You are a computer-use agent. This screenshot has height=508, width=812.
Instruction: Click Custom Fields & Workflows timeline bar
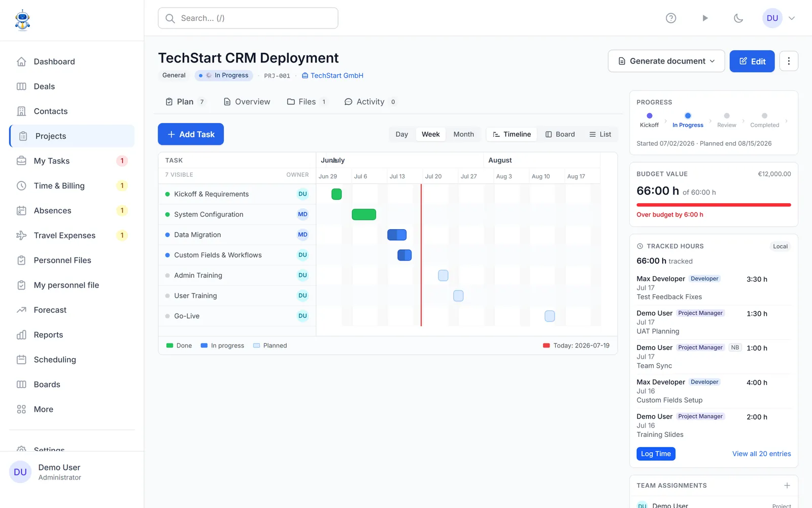(x=404, y=255)
